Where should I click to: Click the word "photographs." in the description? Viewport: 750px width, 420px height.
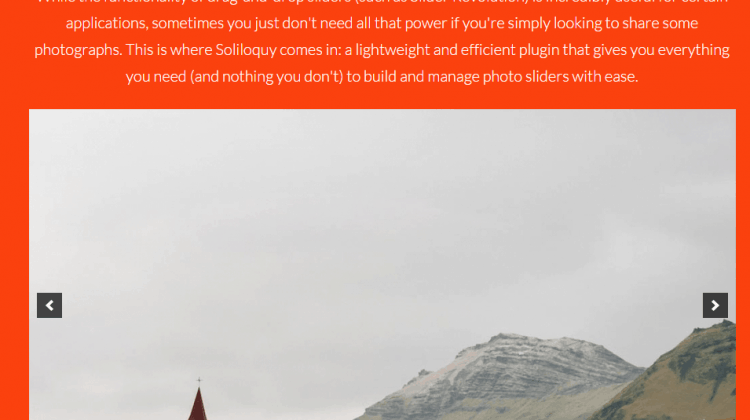pyautogui.click(x=78, y=50)
